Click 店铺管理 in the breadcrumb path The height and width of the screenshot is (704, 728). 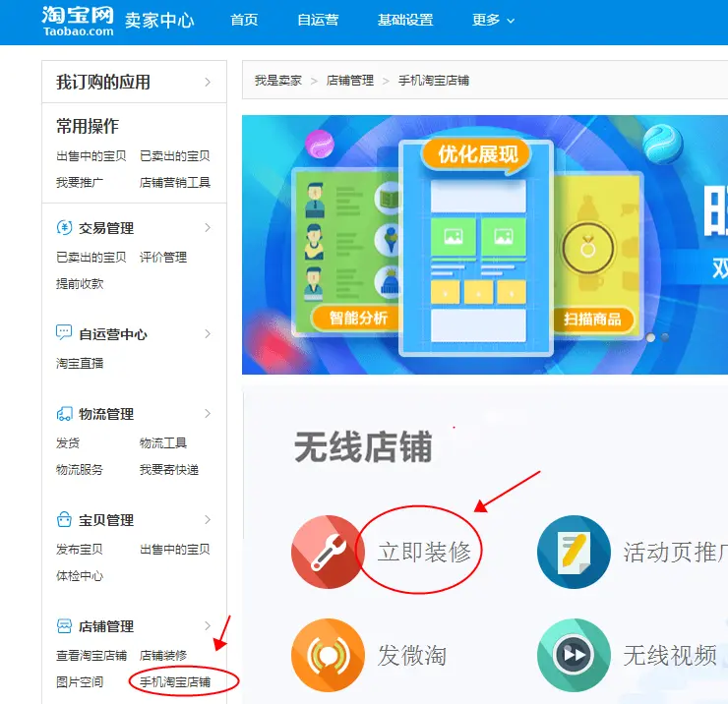[x=349, y=81]
